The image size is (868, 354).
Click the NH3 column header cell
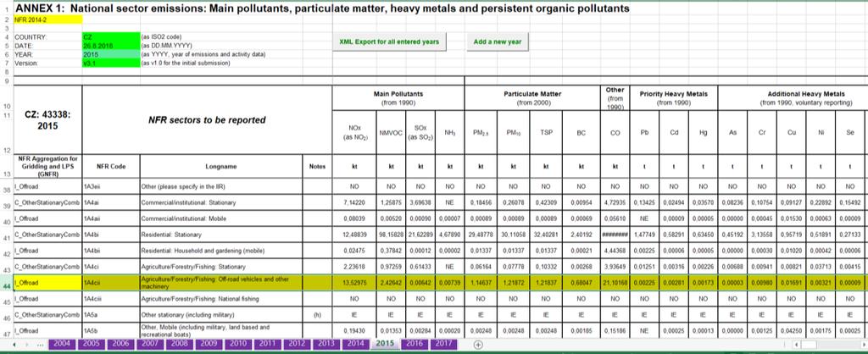point(449,133)
